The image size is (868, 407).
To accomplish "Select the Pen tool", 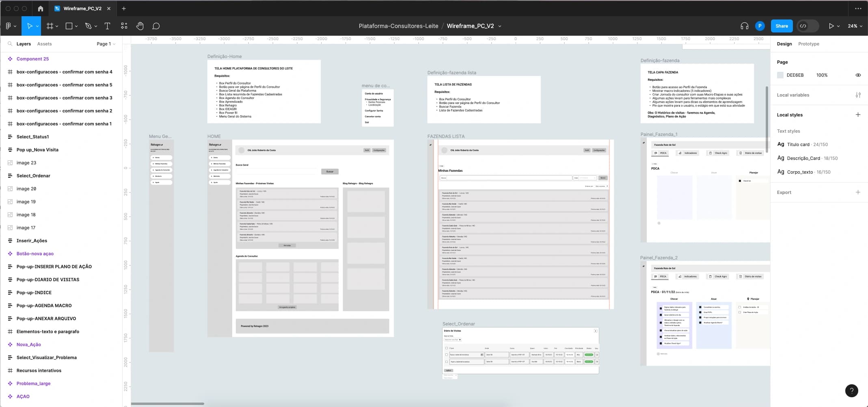I will point(88,26).
